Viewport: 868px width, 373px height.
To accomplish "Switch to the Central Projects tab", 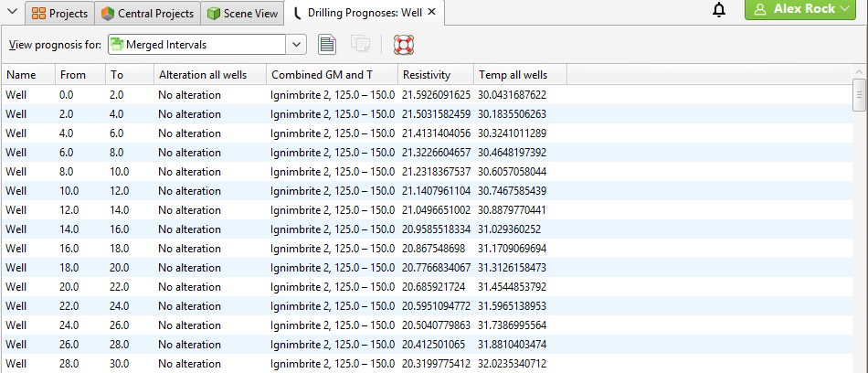I will 147,14.
